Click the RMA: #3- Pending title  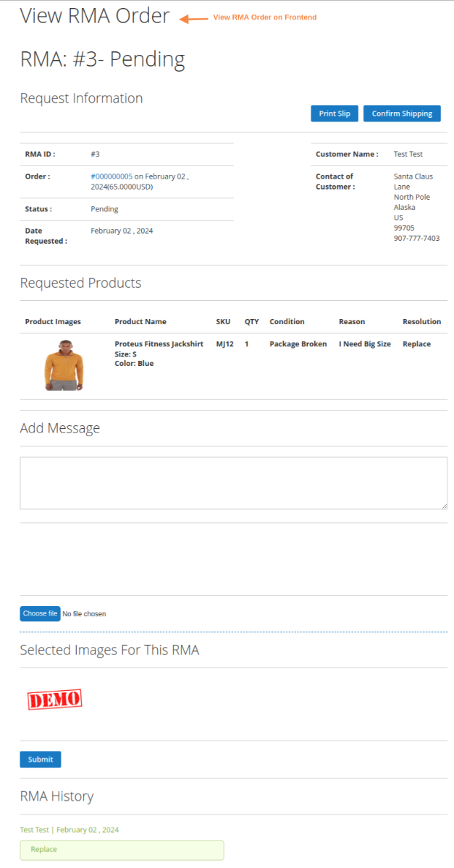(101, 60)
